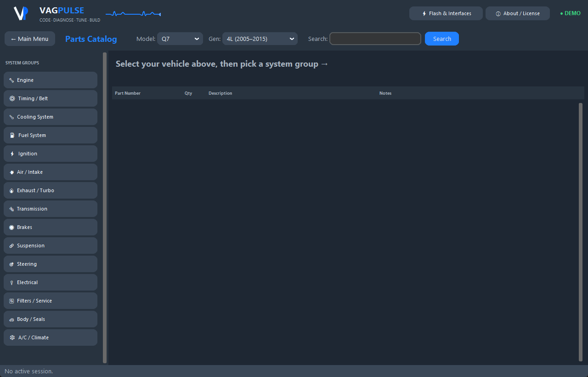Click the CODE · DIAGNOSE · TUNE · BUILD tagline
The height and width of the screenshot is (377, 588).
point(70,20)
